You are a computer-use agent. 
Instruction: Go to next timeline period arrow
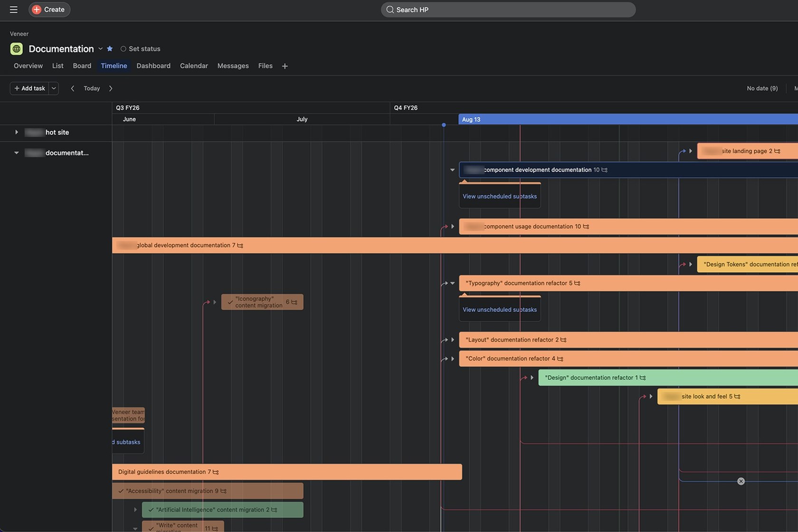(x=111, y=88)
